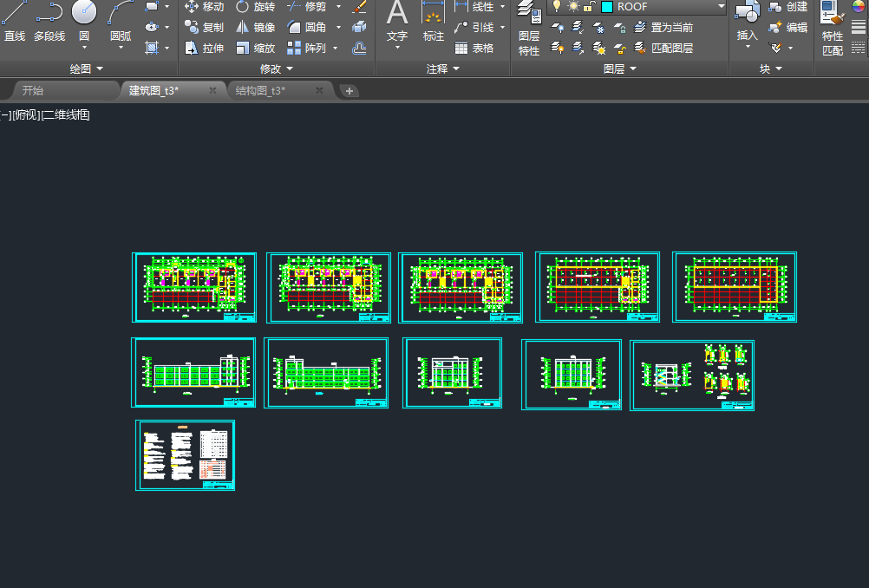Click the Unlock layer icon

click(x=619, y=49)
